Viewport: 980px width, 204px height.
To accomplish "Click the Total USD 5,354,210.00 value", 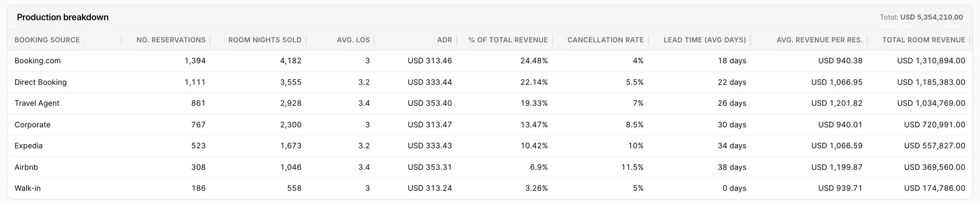I will tap(932, 17).
